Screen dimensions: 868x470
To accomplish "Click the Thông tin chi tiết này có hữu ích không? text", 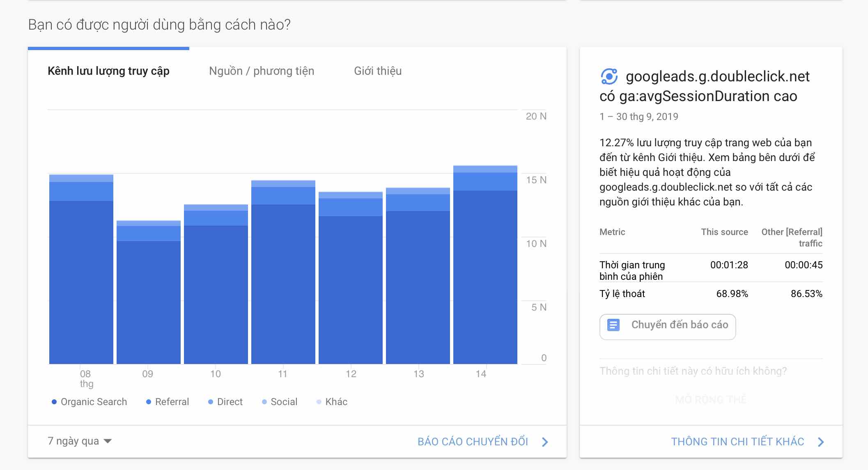I will coord(693,371).
